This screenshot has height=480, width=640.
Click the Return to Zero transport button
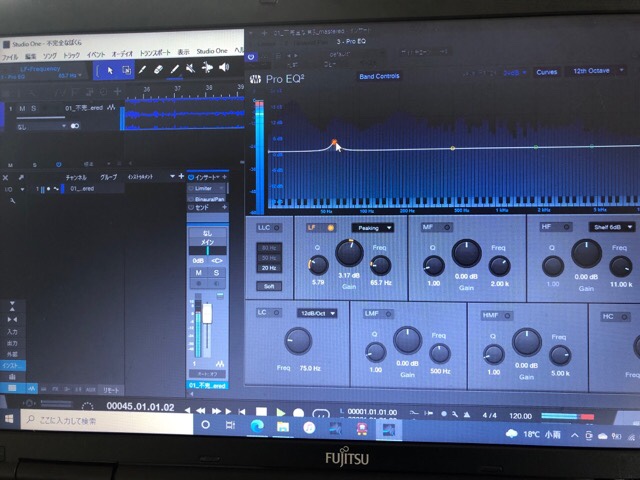coord(242,411)
